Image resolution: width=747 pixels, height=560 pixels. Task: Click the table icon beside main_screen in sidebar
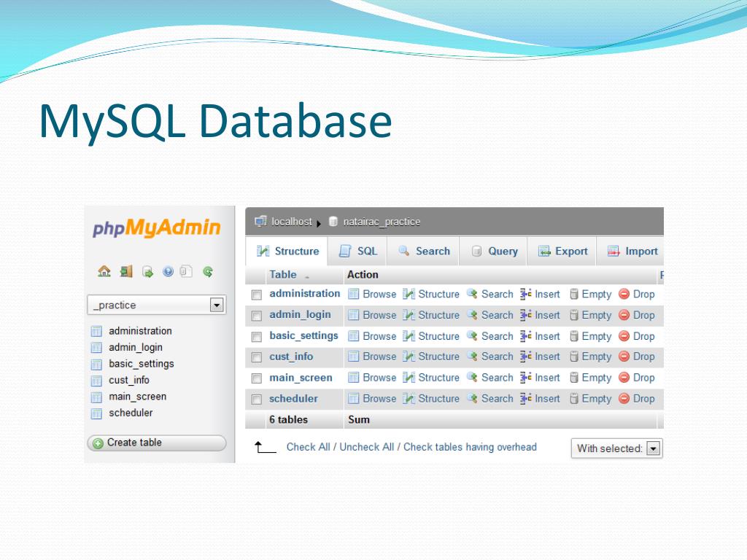[x=96, y=397]
